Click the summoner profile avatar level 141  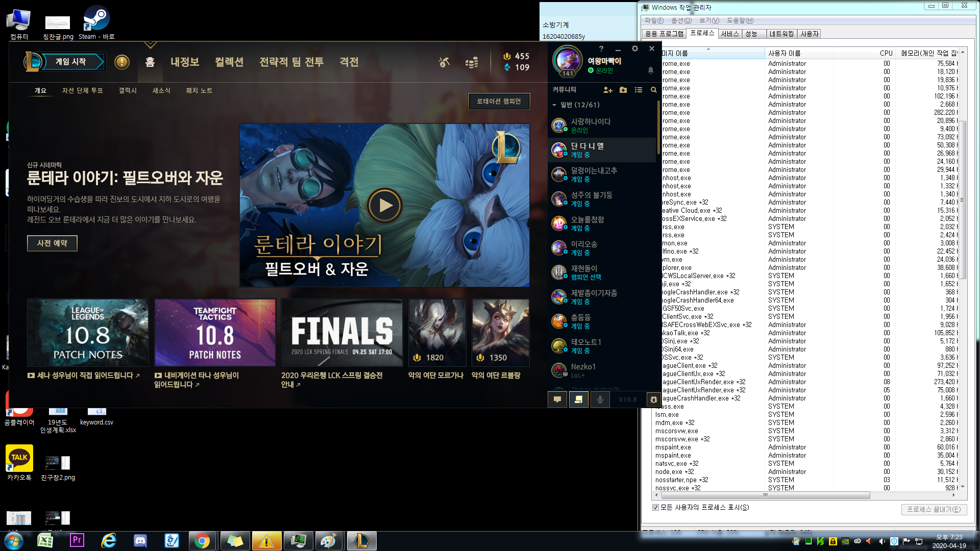coord(568,61)
